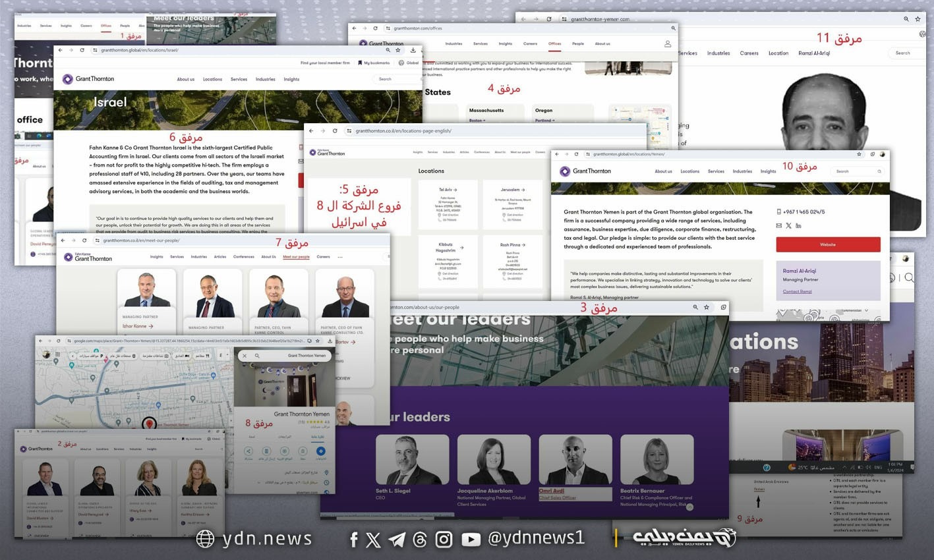Screen dimensions: 934x560
Task: Click the email icon on Yemen global page
Action: point(779,225)
